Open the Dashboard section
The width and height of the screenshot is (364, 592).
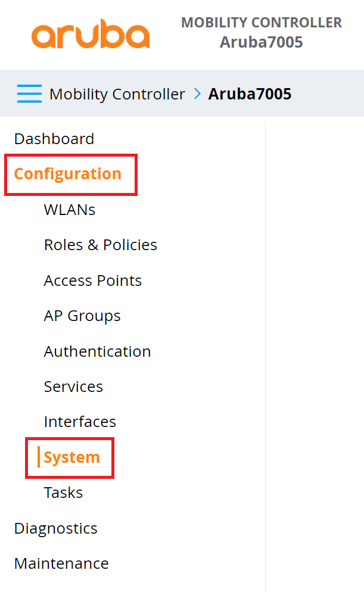pyautogui.click(x=54, y=139)
